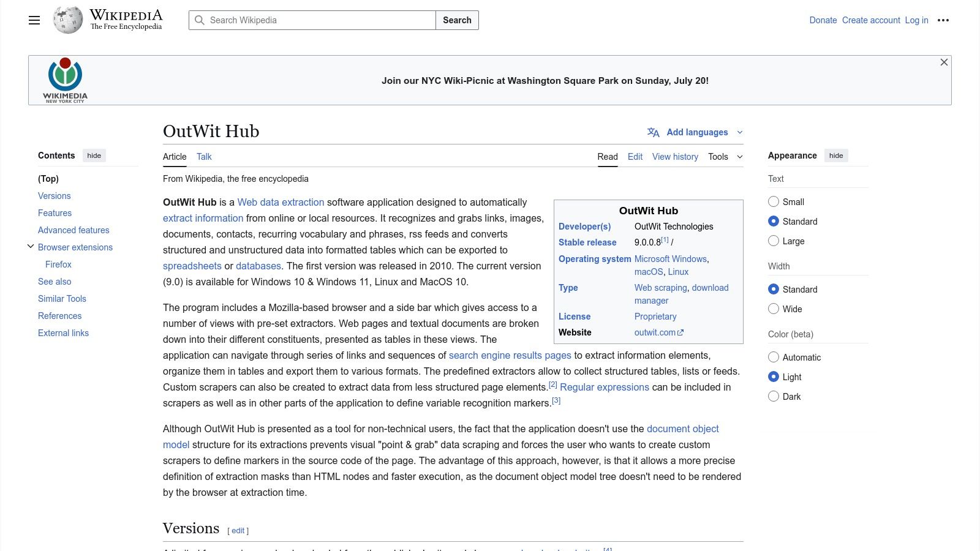Jump to Versions in contents
Viewport: 980px width, 551px height.
[x=55, y=196]
